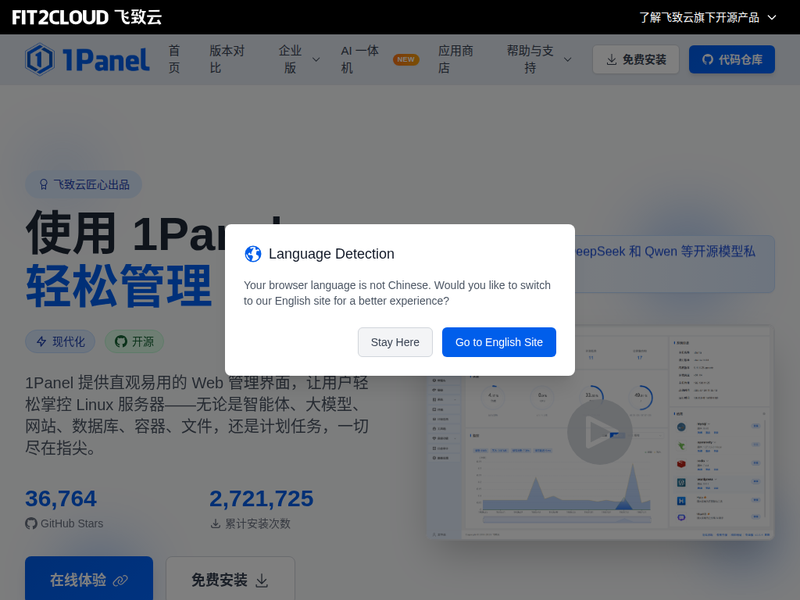
Task: Click the globe icon in Language Detection dialog
Action: pyautogui.click(x=253, y=254)
